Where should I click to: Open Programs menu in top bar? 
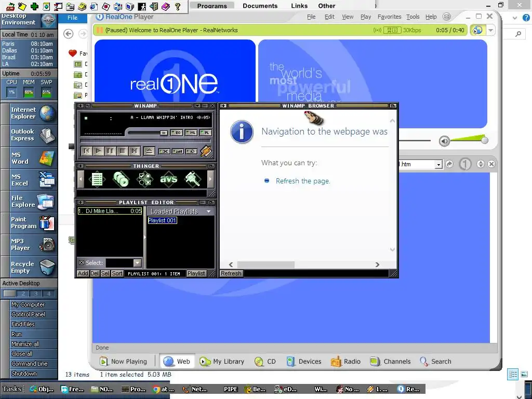(212, 5)
